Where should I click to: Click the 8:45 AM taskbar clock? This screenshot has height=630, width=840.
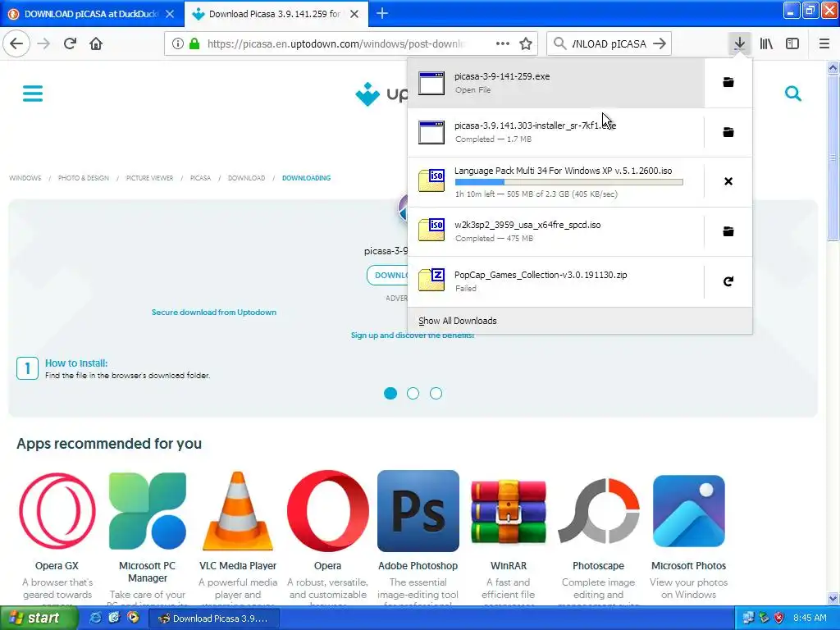point(810,619)
